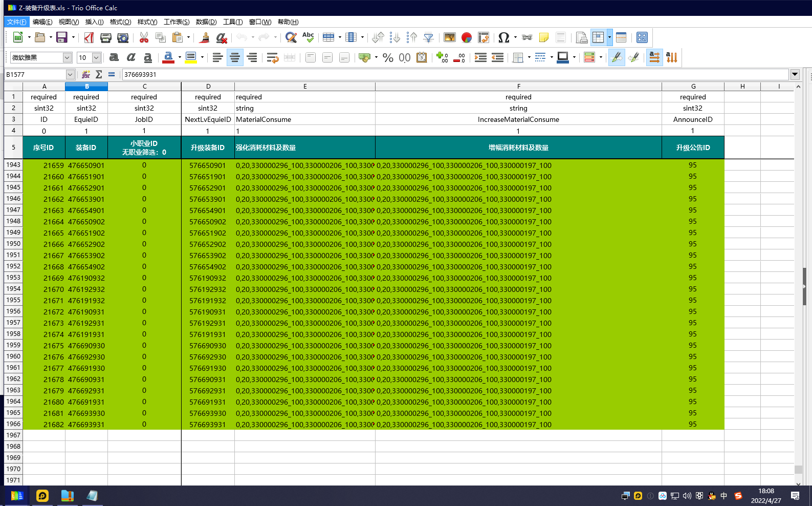Open the font size dropdown

(x=96, y=57)
